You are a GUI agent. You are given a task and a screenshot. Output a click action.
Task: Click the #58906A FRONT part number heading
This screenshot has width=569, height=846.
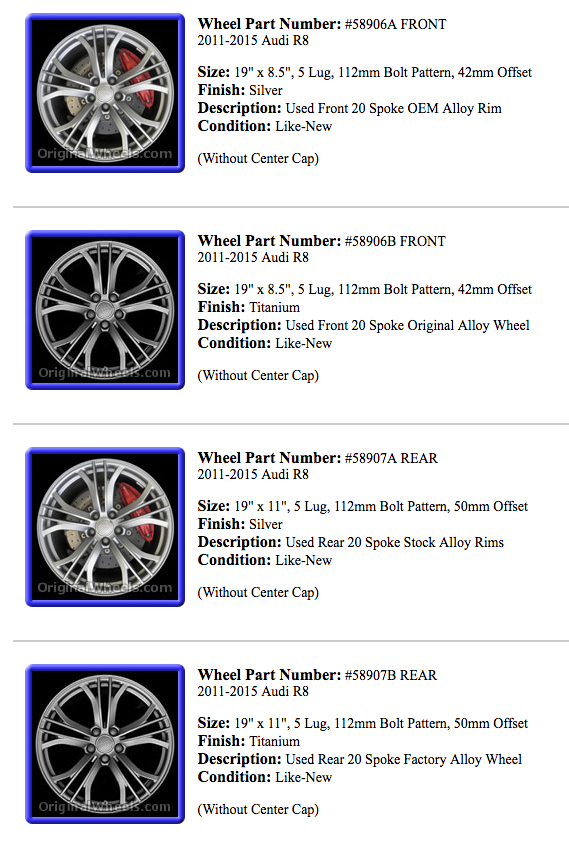[322, 24]
